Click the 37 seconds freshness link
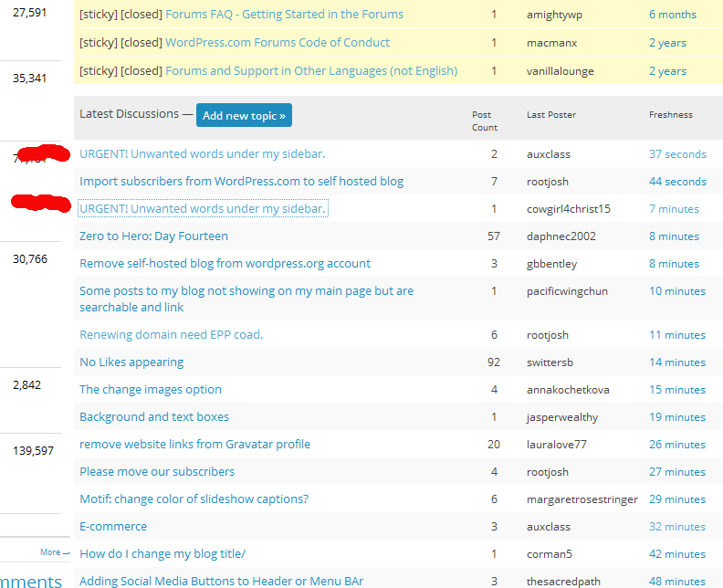Screen dimensions: 723x588 click(x=677, y=154)
